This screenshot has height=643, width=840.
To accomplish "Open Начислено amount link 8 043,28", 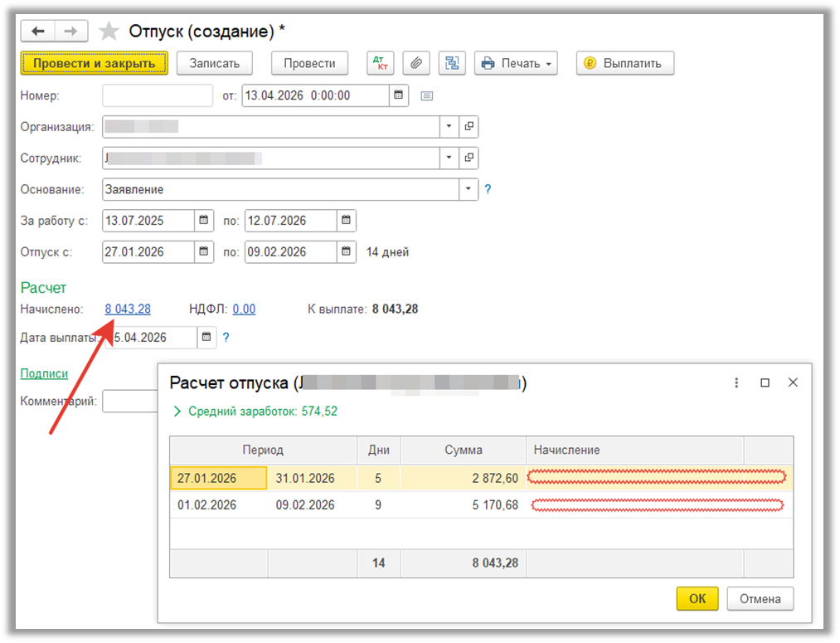I will pyautogui.click(x=128, y=309).
